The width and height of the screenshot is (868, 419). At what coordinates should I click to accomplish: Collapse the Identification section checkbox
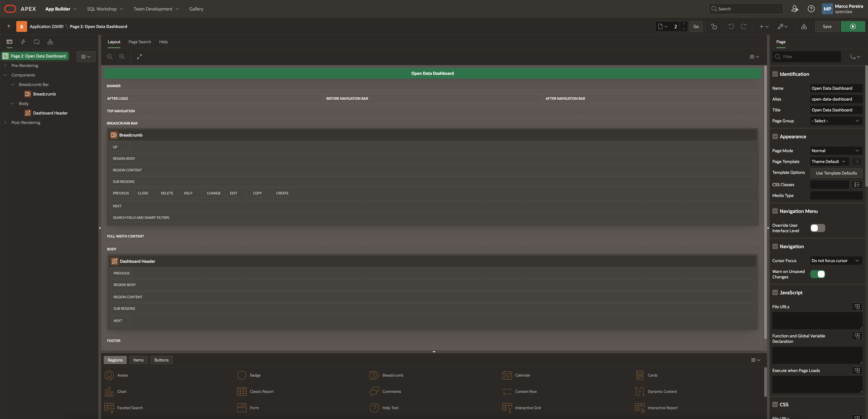tap(775, 74)
